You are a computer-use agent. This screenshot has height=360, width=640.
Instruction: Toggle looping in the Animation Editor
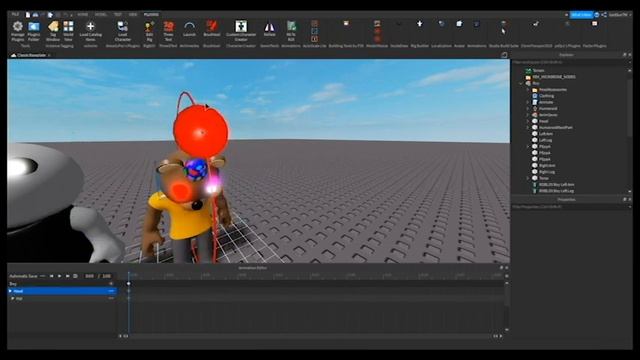(76, 276)
